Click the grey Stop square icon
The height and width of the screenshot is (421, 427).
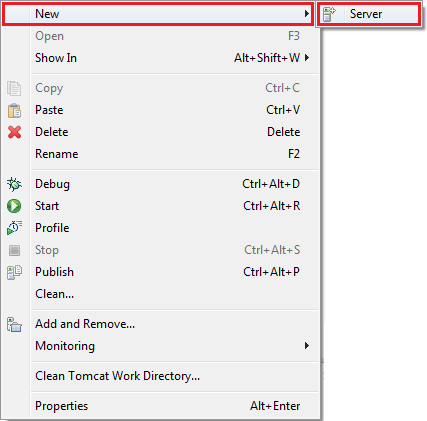click(x=14, y=250)
